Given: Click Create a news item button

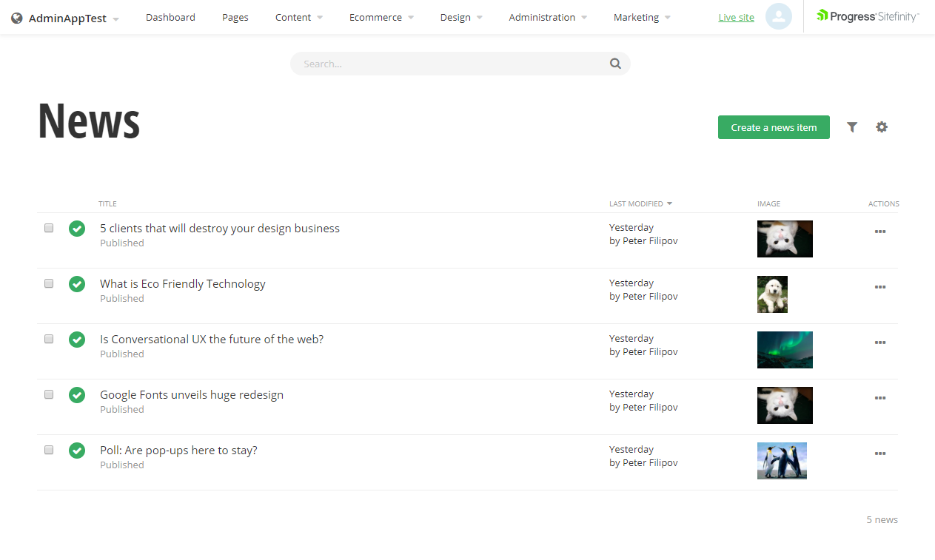Looking at the screenshot, I should (x=774, y=127).
